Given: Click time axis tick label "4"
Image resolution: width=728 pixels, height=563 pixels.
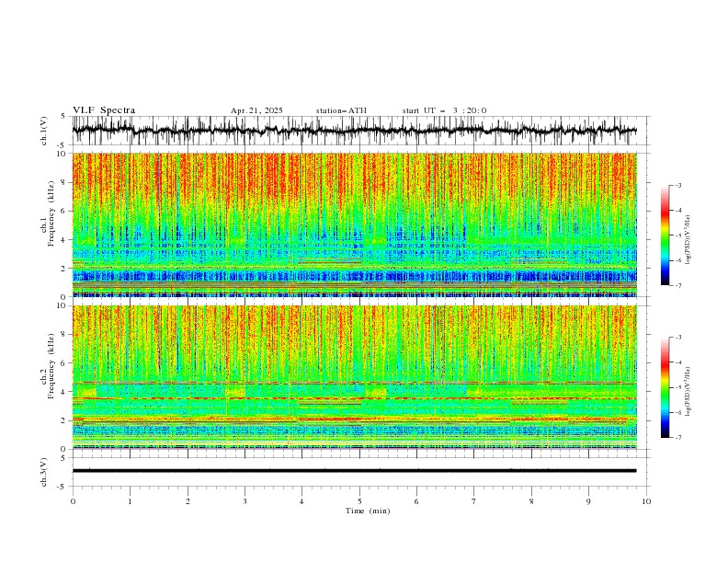Looking at the screenshot, I should click(301, 501).
